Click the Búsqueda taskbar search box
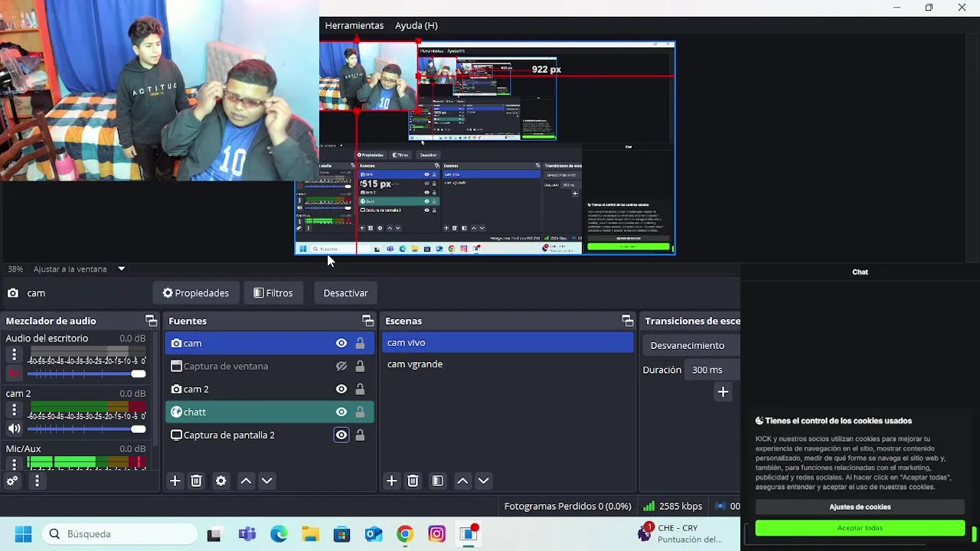This screenshot has width=980, height=551. point(120,533)
